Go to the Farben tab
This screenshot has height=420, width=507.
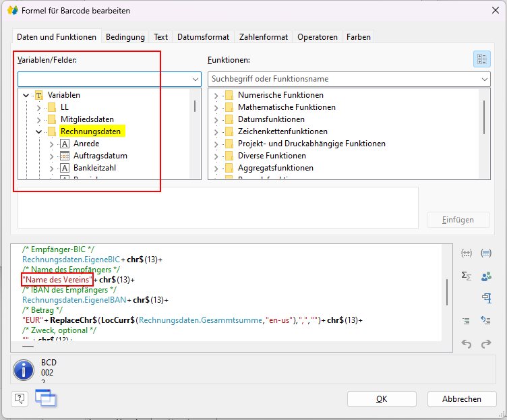click(358, 37)
